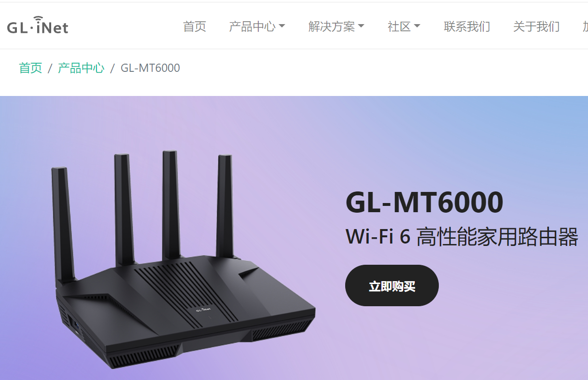
Task: Click the caret arrow beside 解决方案
Action: [361, 26]
